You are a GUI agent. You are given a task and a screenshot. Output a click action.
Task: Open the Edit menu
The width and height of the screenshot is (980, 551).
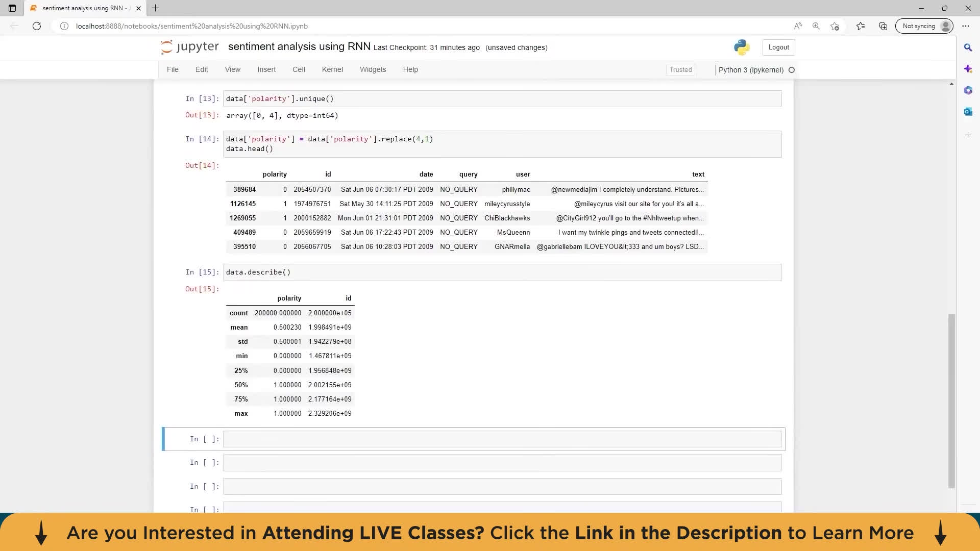(202, 69)
